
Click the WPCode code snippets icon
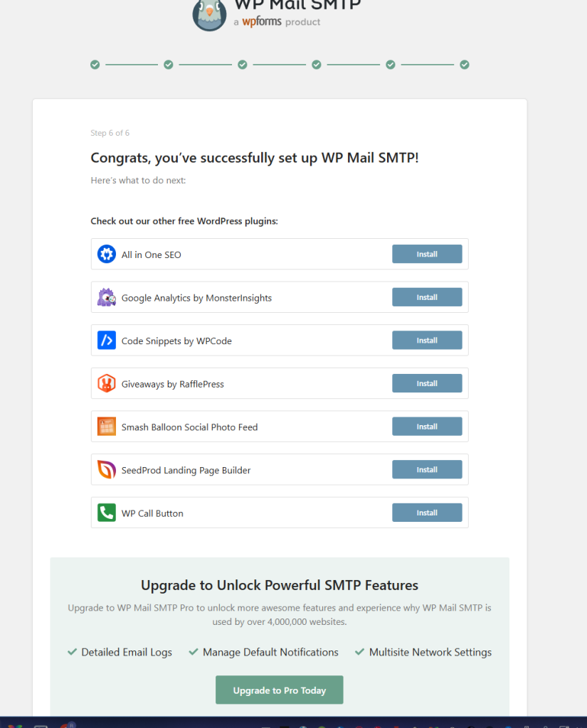[x=107, y=341]
